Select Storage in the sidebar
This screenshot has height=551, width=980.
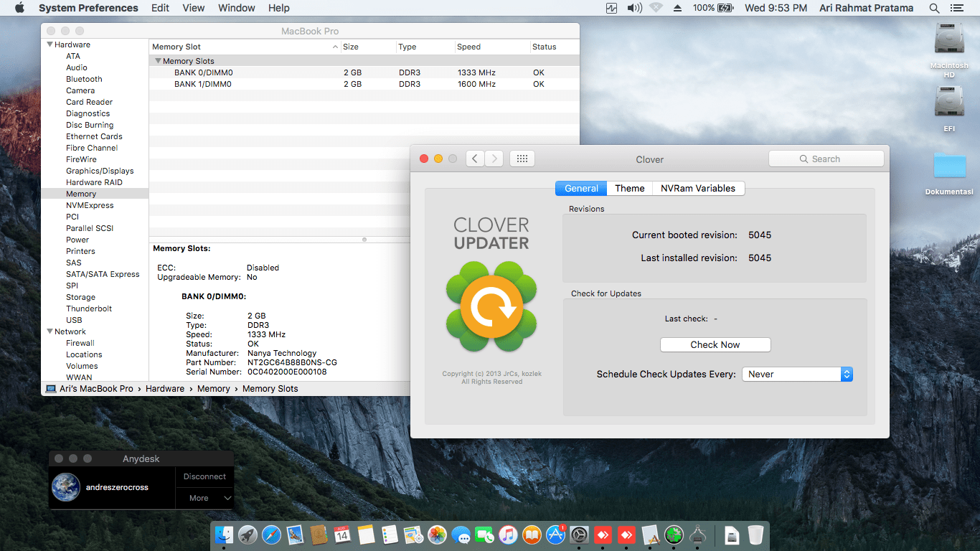(x=80, y=297)
